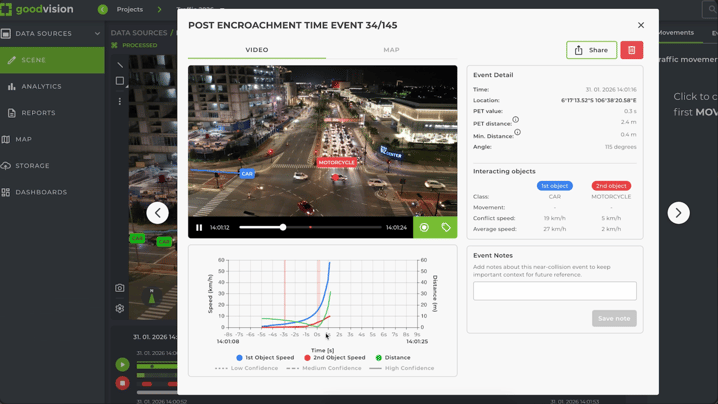Click the Projects breadcrumb
This screenshot has width=718, height=404.
[130, 9]
